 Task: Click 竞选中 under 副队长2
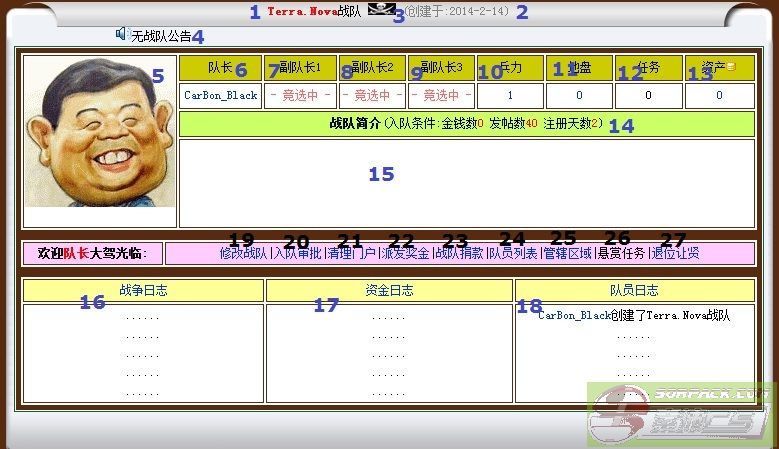click(x=372, y=96)
